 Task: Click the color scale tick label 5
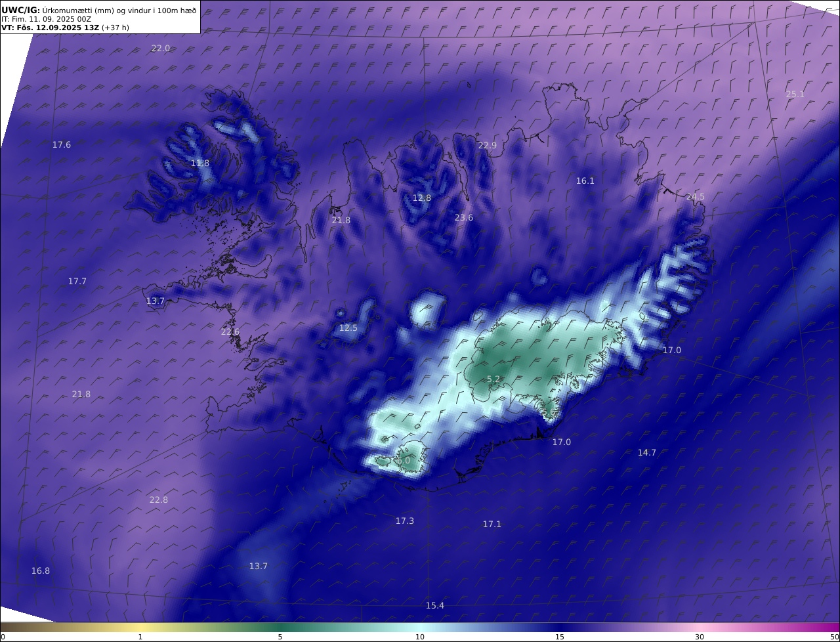coord(280,637)
